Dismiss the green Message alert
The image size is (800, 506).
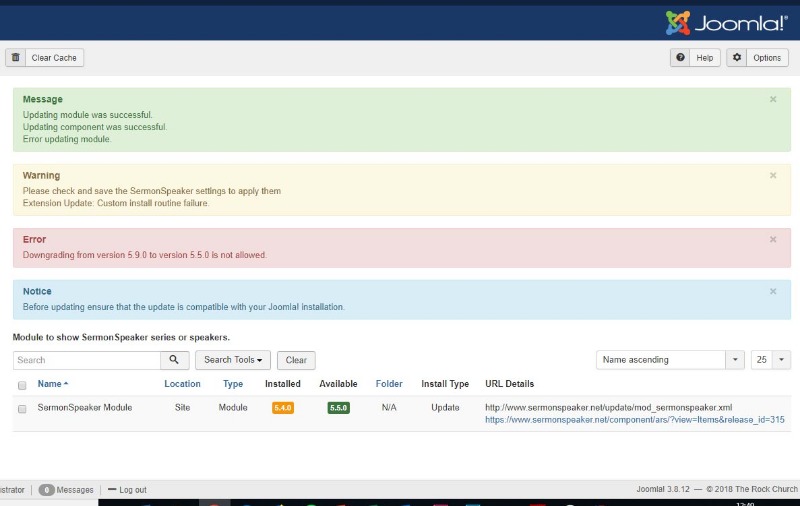(773, 99)
